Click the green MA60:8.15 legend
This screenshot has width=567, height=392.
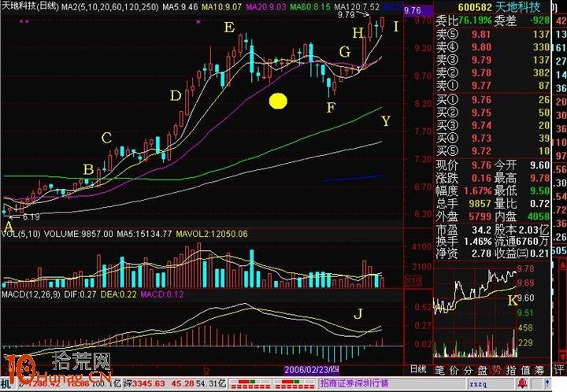pyautogui.click(x=310, y=7)
